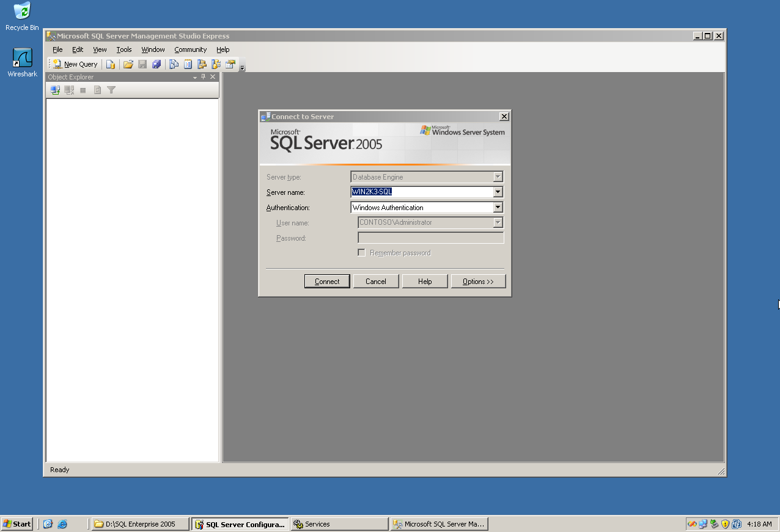Apply the Filter icon in Object Explorer

pyautogui.click(x=111, y=90)
